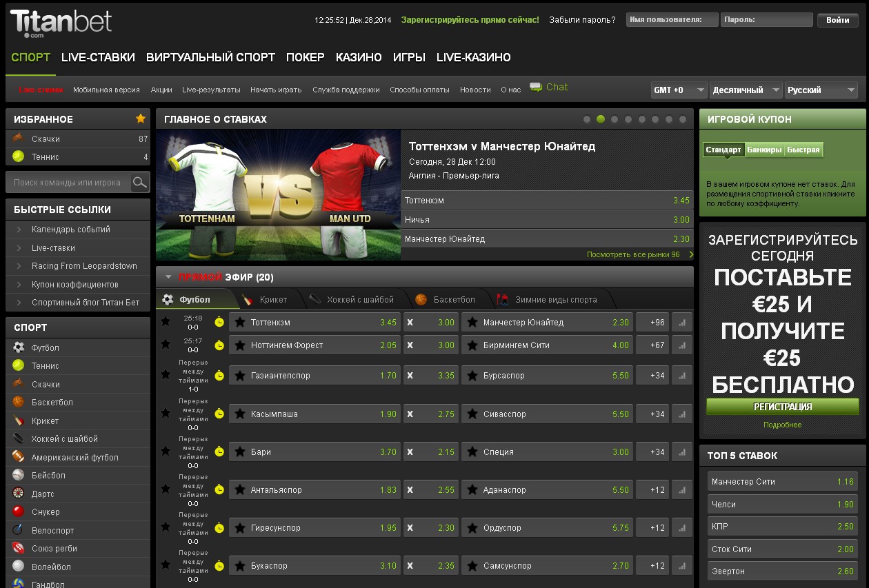Open the КАЗИНО main menu item
869x588 pixels.
[359, 57]
